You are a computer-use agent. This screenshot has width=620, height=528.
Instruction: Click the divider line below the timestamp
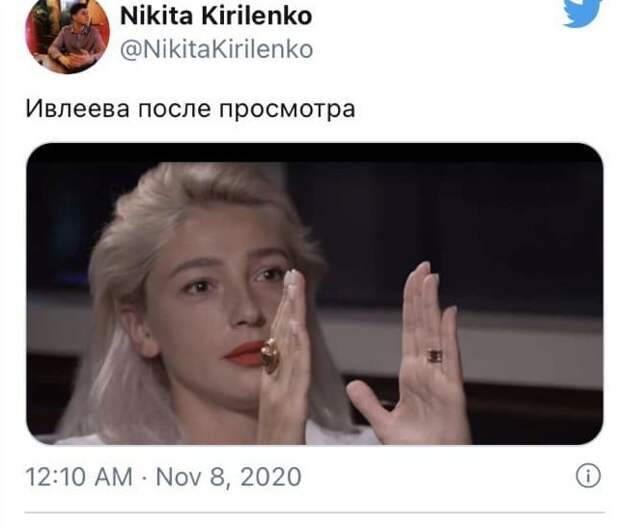point(315,513)
